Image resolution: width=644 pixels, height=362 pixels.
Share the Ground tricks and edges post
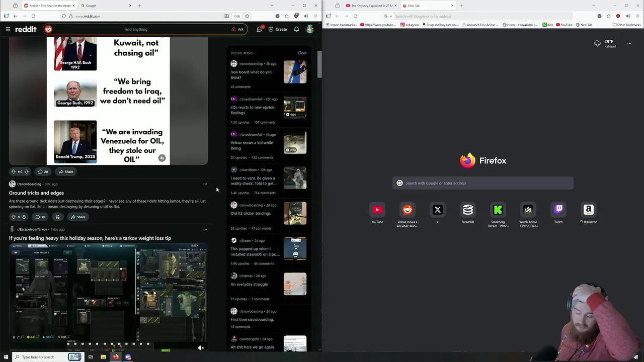pyautogui.click(x=78, y=217)
